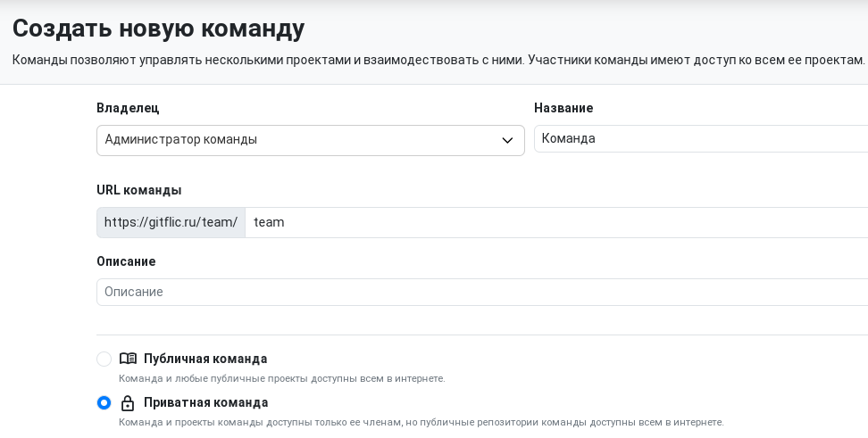Click the open book icon beside Публичная команда
The height and width of the screenshot is (438, 868).
tap(128, 359)
